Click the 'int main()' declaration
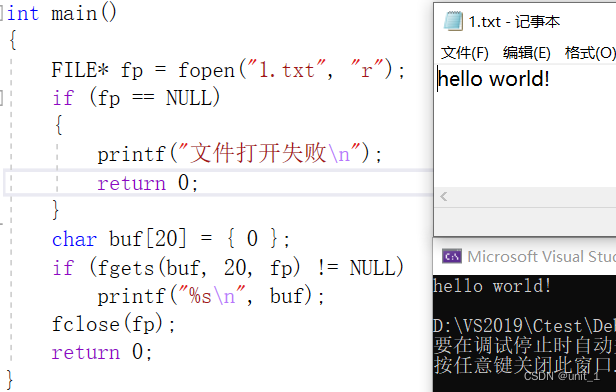 click(x=62, y=13)
